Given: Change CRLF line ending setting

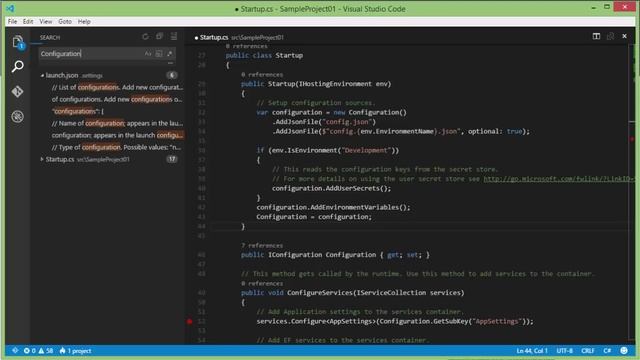Looking at the screenshot, I should coord(588,351).
